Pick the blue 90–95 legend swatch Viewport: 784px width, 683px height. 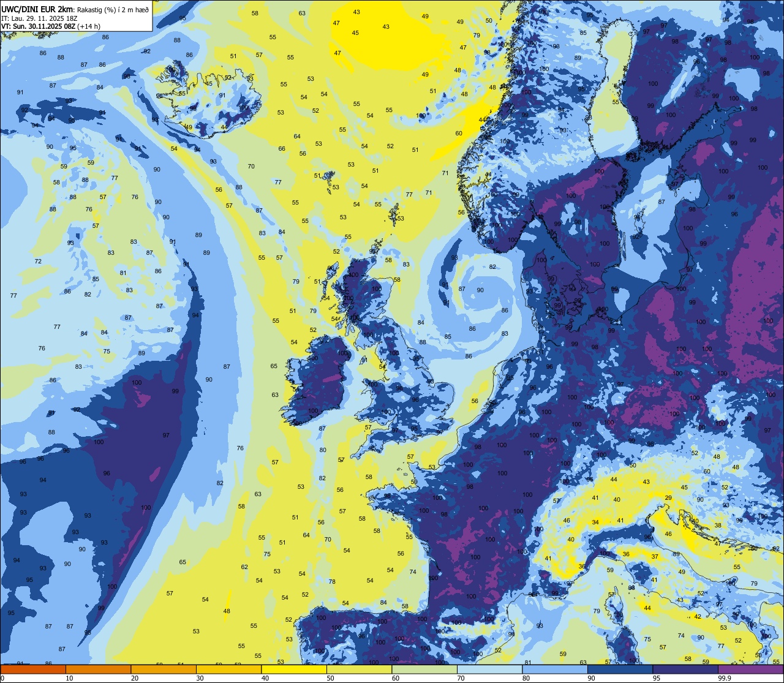[x=620, y=669]
